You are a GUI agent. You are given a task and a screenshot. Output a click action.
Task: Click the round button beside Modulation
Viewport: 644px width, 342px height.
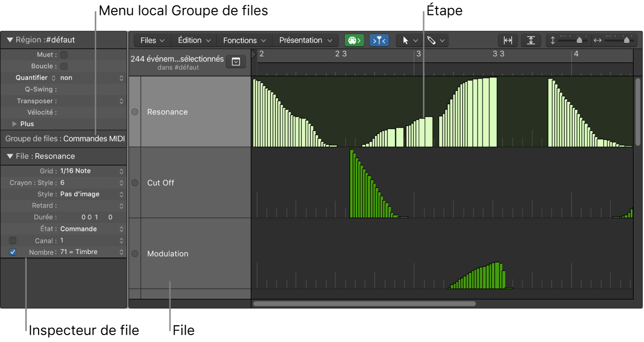coord(135,254)
